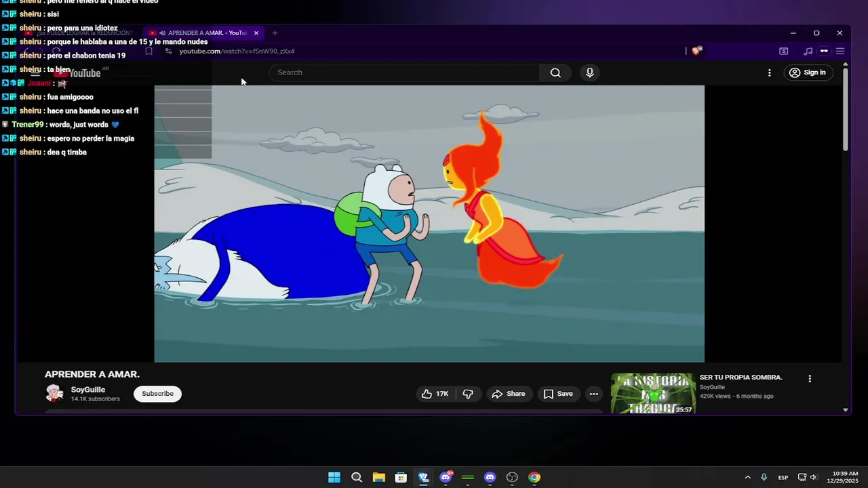Image resolution: width=868 pixels, height=488 pixels.
Task: Save the video to a playlist
Action: click(x=558, y=394)
